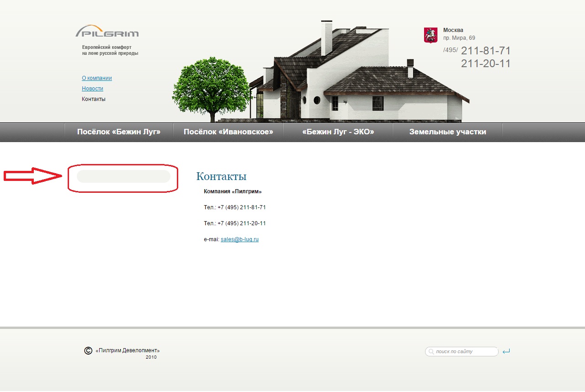The image size is (585, 392).
Task: Go to «Бежин Луг - ЭКО» section
Action: click(x=338, y=132)
